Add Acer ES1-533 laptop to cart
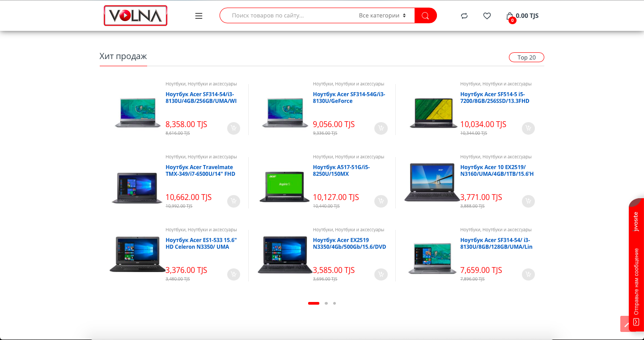Screen dimensions: 644x340 tap(233, 274)
